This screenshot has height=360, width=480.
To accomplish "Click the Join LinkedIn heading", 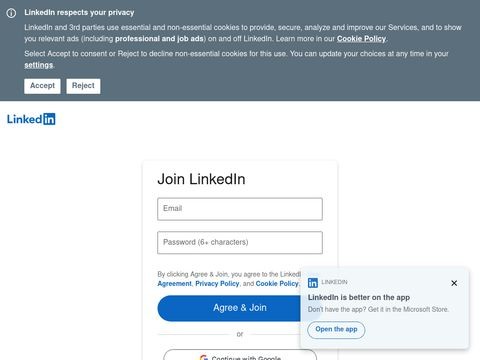I will [x=201, y=179].
